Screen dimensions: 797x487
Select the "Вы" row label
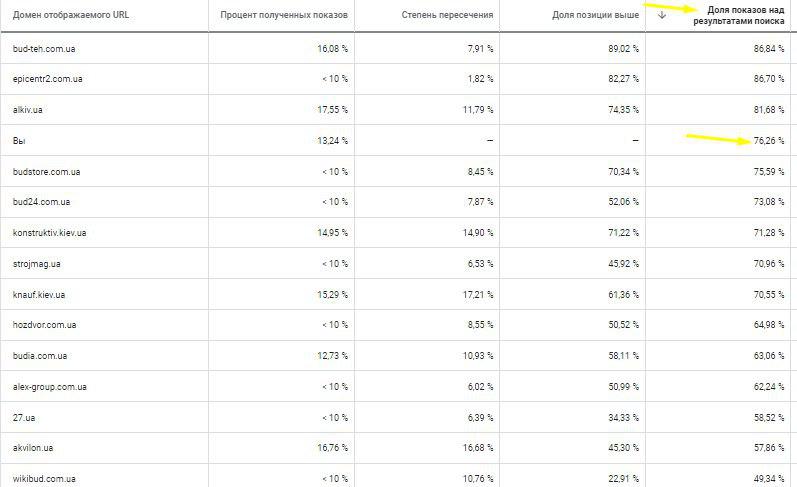(x=18, y=141)
